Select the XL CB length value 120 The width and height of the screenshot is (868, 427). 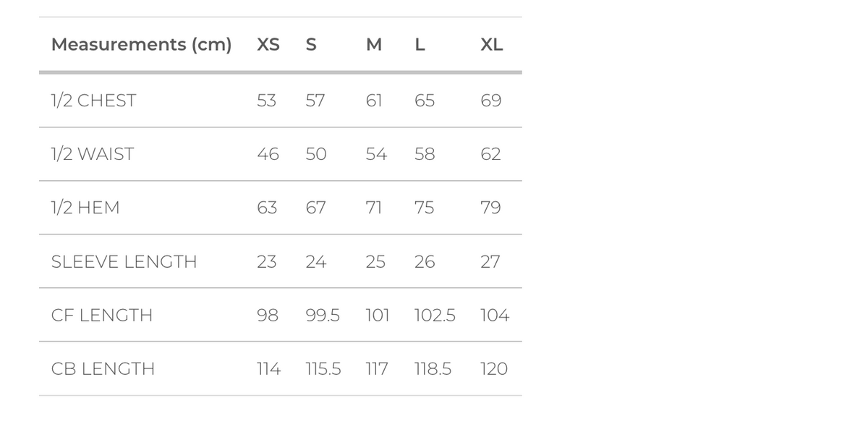click(x=494, y=369)
